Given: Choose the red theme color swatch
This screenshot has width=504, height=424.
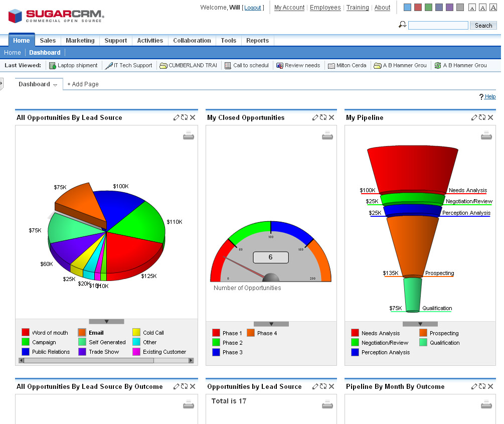Looking at the screenshot, I should [x=418, y=8].
